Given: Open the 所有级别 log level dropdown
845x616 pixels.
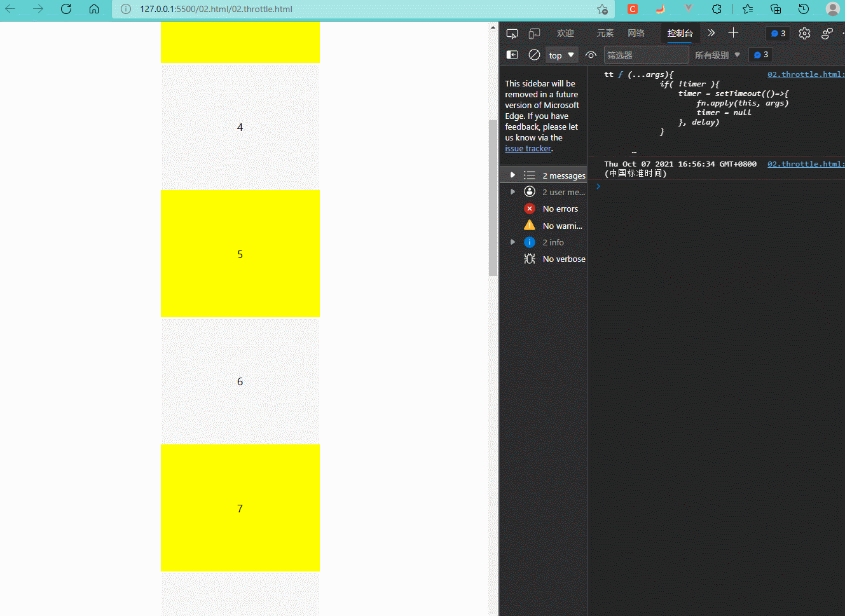Looking at the screenshot, I should (717, 55).
